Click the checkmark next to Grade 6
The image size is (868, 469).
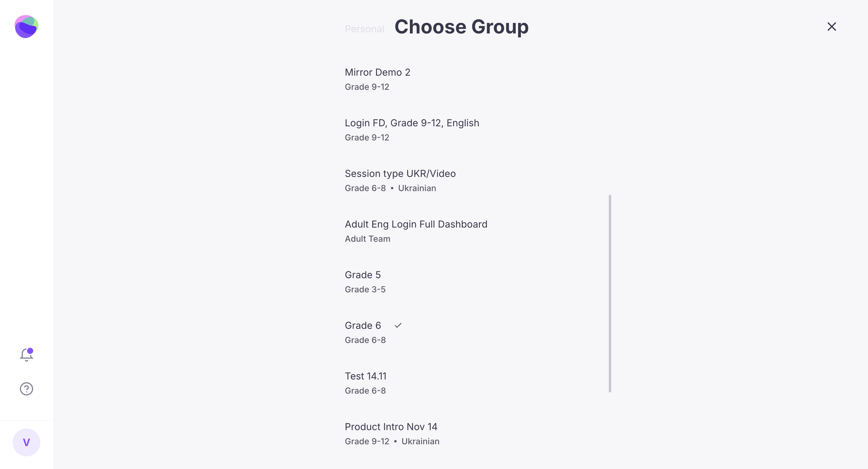point(398,326)
